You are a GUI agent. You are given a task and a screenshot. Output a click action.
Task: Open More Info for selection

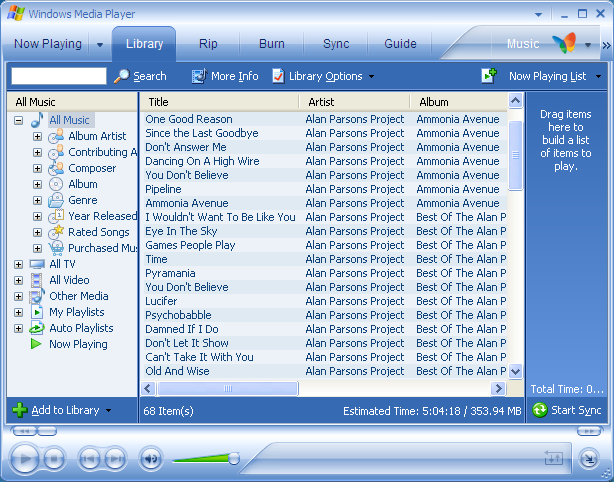tap(225, 76)
